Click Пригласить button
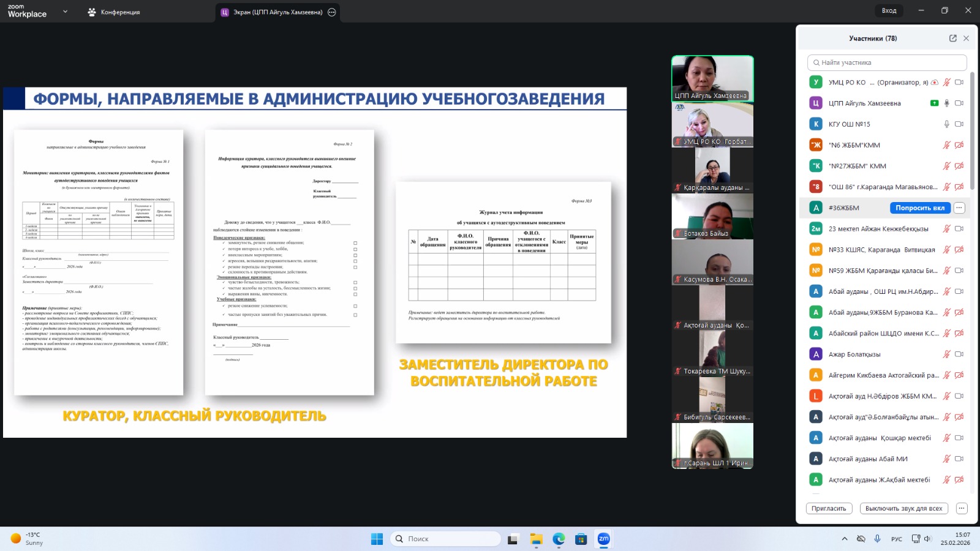 coord(829,509)
